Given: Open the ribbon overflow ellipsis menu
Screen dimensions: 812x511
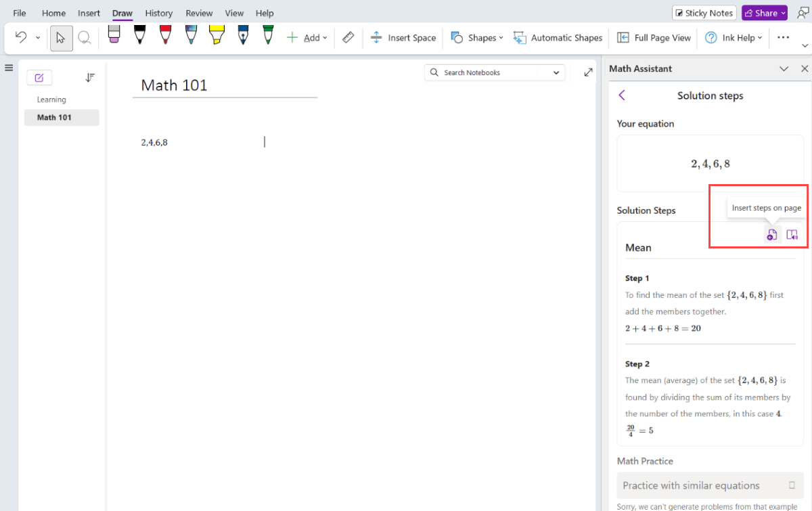Looking at the screenshot, I should (784, 38).
